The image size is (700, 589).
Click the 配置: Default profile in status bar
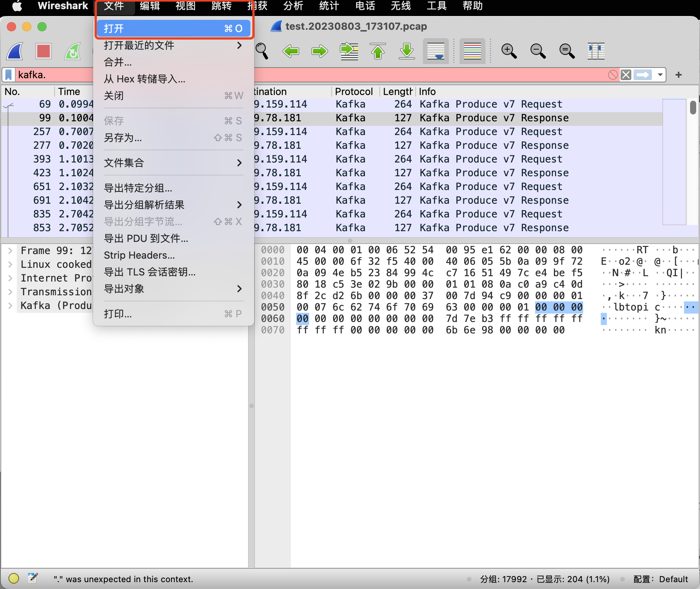[661, 579]
